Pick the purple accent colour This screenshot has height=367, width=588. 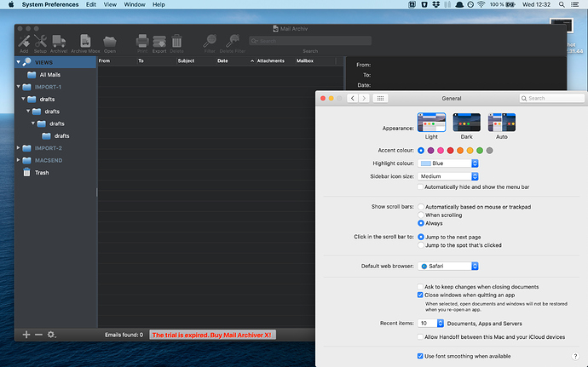(x=431, y=151)
